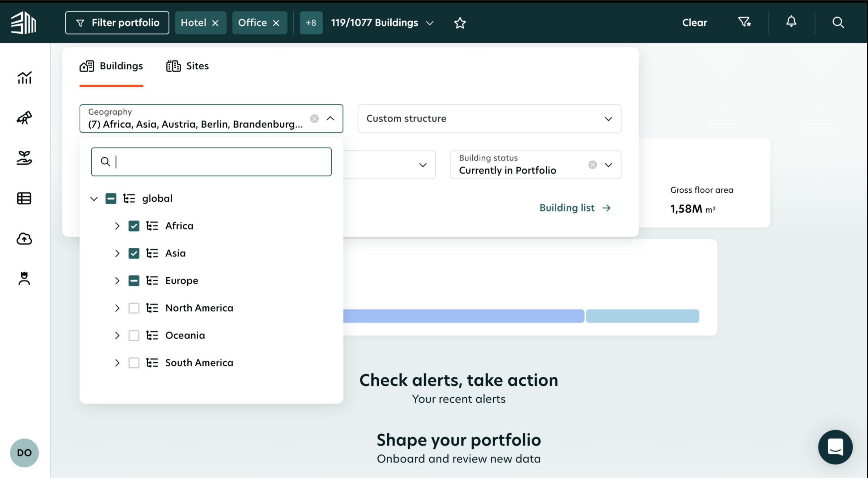Click the hierarchy icon beside Oceania
The width and height of the screenshot is (868, 478).
click(152, 336)
